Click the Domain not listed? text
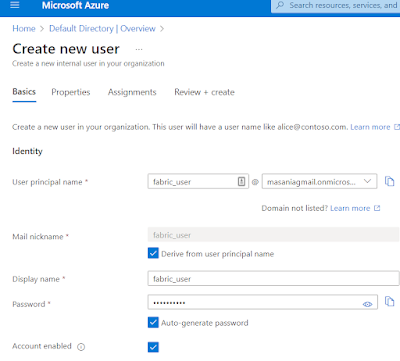The height and width of the screenshot is (361, 400). (x=295, y=208)
